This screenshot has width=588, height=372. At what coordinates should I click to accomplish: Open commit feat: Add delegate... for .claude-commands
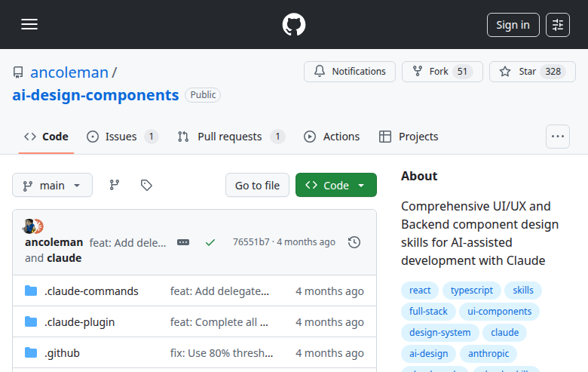point(220,291)
